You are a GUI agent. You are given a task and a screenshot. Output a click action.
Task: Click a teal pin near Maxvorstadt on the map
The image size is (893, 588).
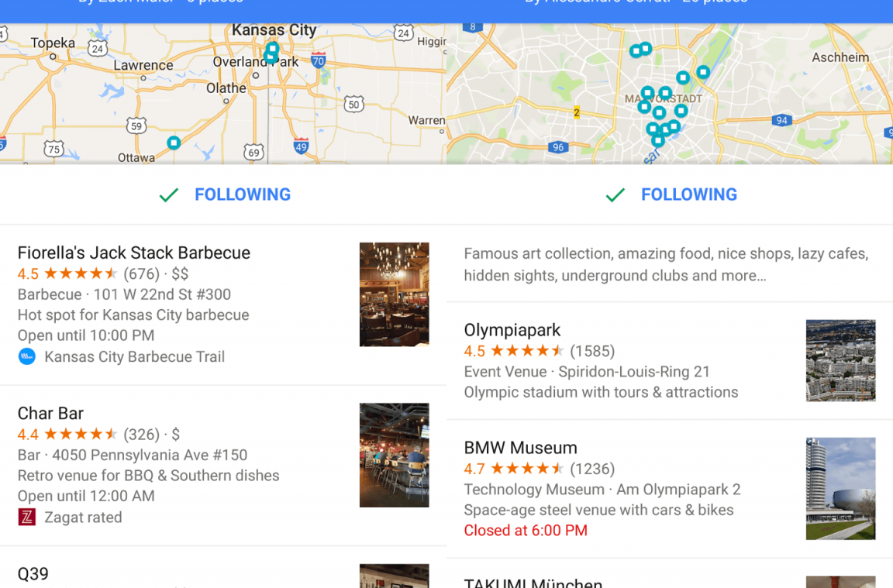pyautogui.click(x=657, y=112)
